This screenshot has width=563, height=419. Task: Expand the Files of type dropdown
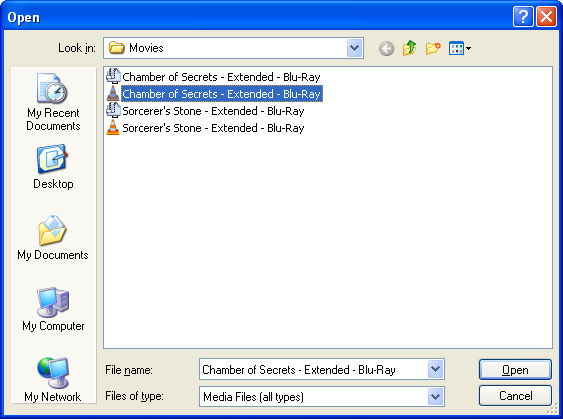tap(436, 396)
